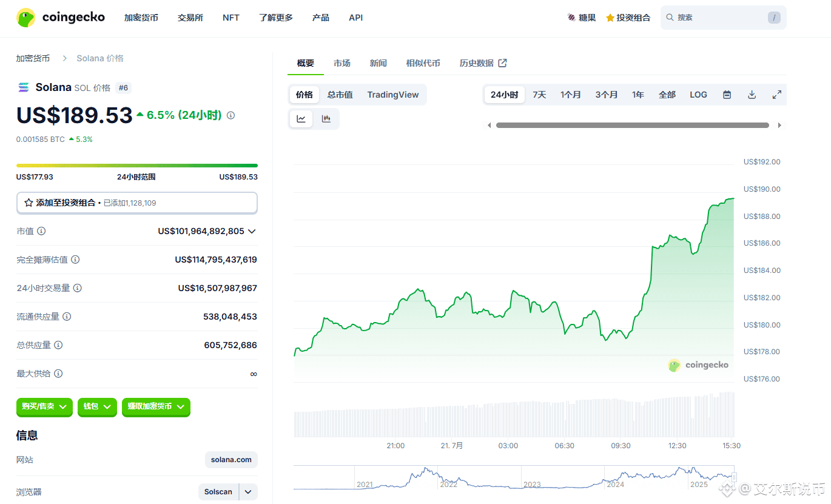Select the 1年 time range
831x504 pixels.
(x=638, y=95)
